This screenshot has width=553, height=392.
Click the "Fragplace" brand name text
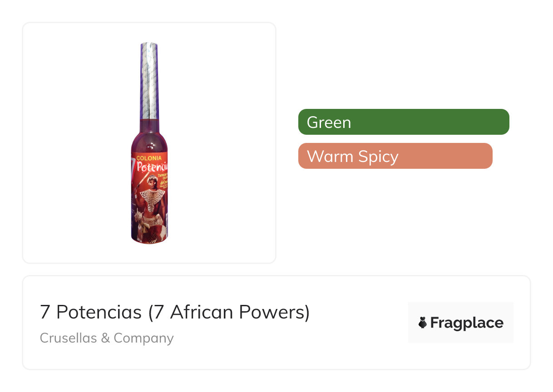(x=467, y=323)
